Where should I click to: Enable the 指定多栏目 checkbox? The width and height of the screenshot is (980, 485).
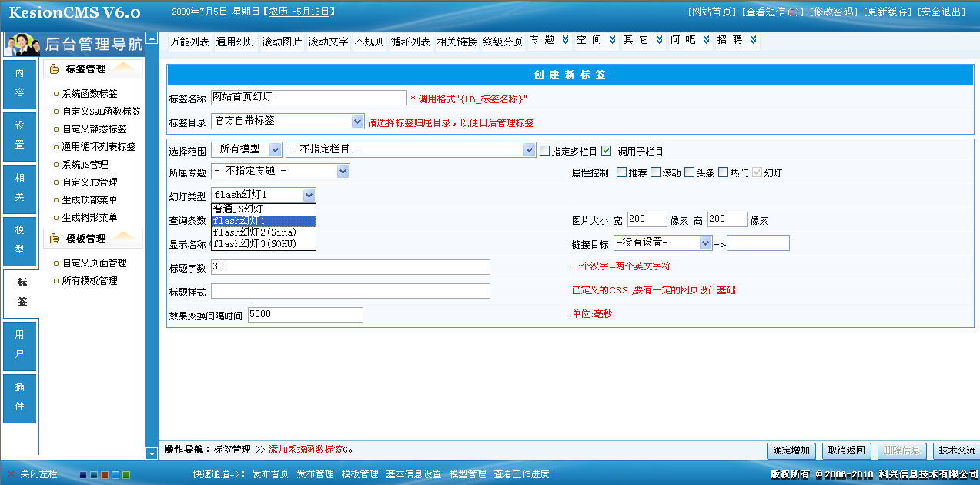click(545, 151)
